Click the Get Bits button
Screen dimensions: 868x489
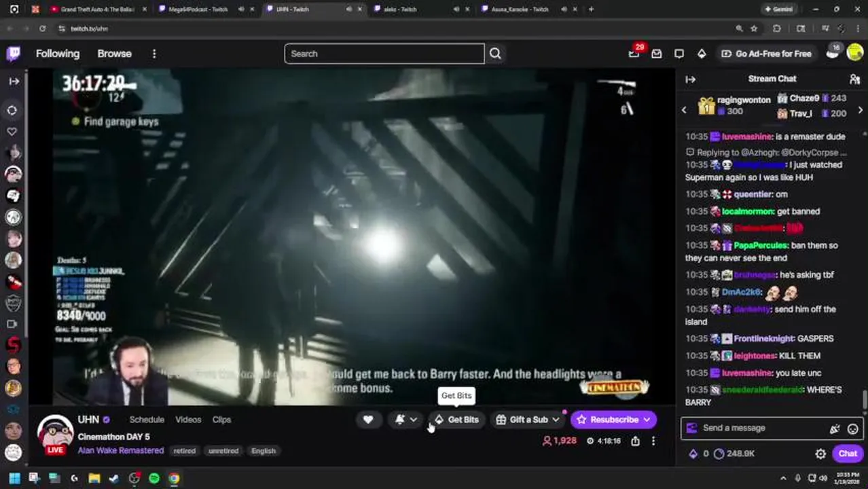tap(456, 420)
